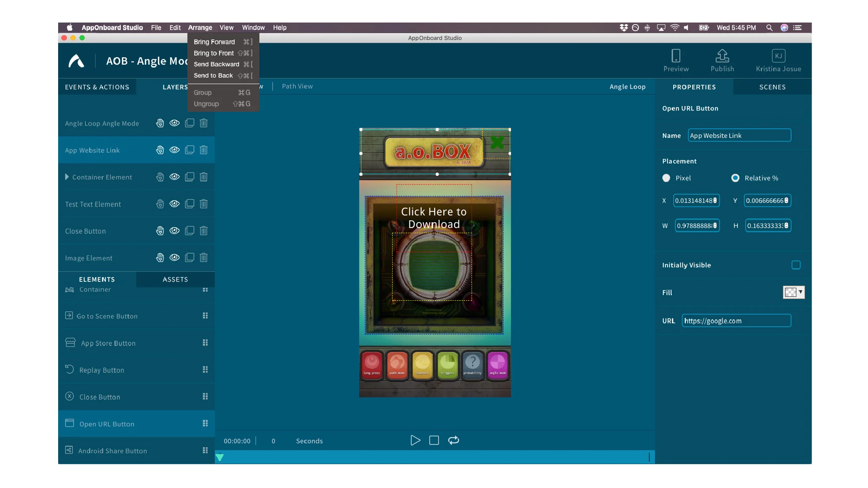The width and height of the screenshot is (868, 488).
Task: Duplicate the Close Button layer
Action: click(189, 231)
